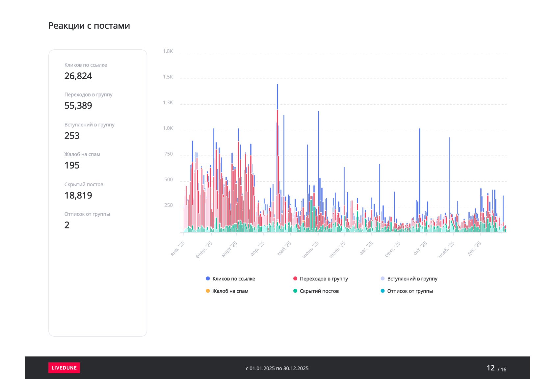Click the 'янв. '25' axis label
This screenshot has width=554, height=392.
pos(178,249)
